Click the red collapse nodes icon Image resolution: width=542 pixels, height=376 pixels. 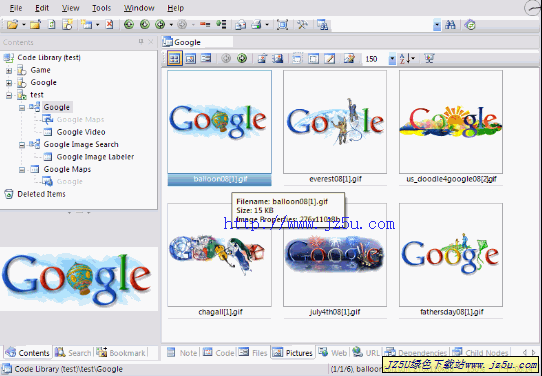[x=205, y=25]
